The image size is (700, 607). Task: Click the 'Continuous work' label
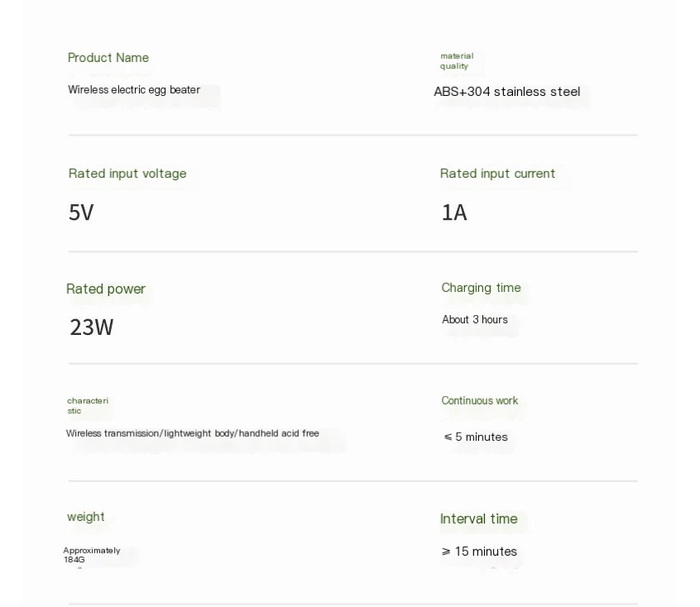point(479,401)
